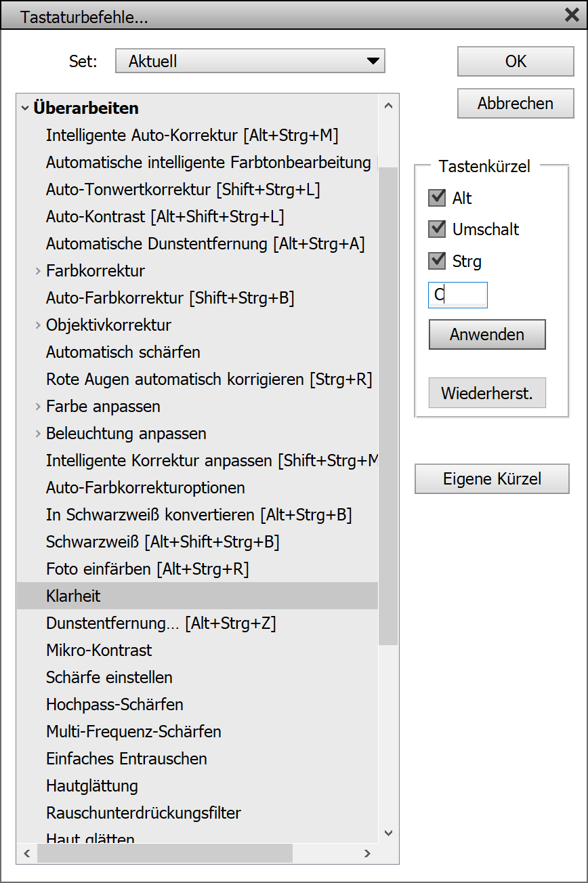This screenshot has width=588, height=883.
Task: Click the horizontal scrollbar right arrow
Action: pos(367,853)
